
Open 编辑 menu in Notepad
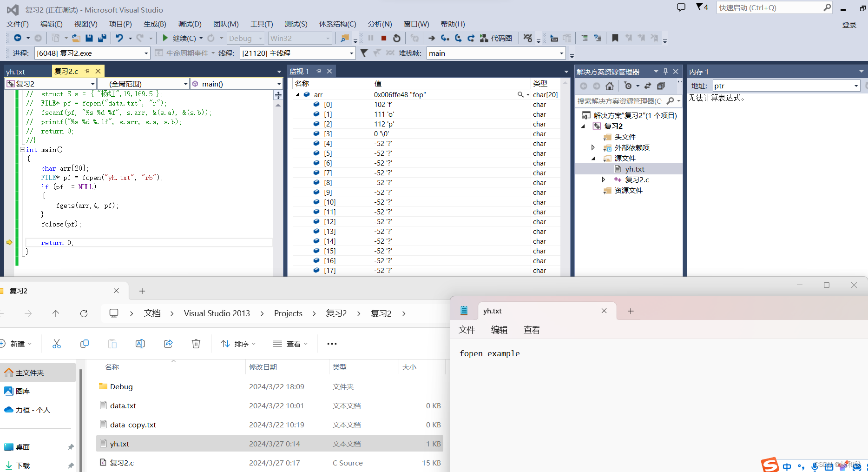tap(499, 330)
